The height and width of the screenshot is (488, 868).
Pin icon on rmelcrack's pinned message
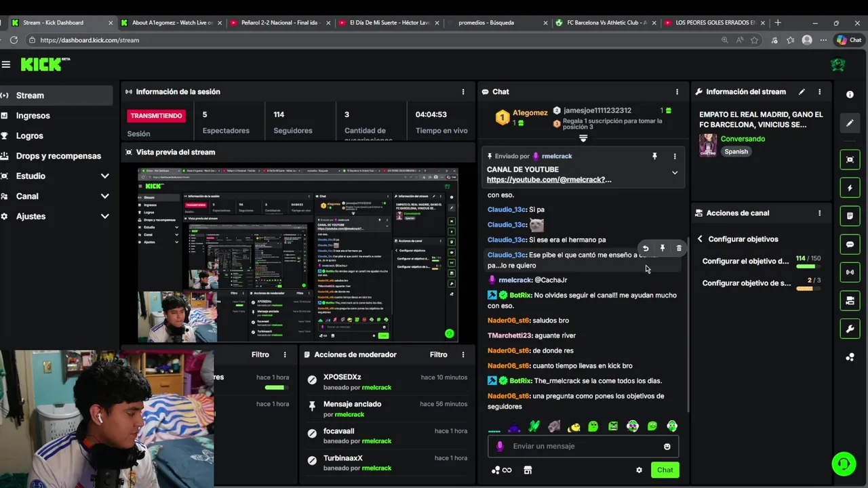[x=654, y=157]
